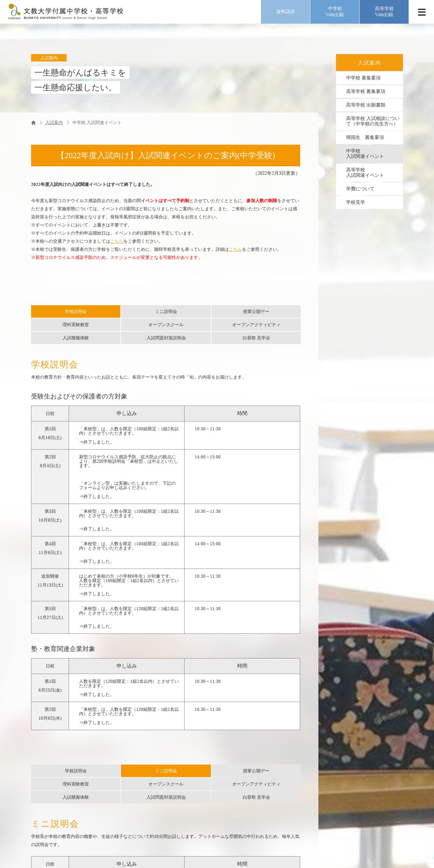The width and height of the screenshot is (434, 868).
Task: Select オープンアクティビティ tab in first navigation grid
Action: (x=256, y=325)
